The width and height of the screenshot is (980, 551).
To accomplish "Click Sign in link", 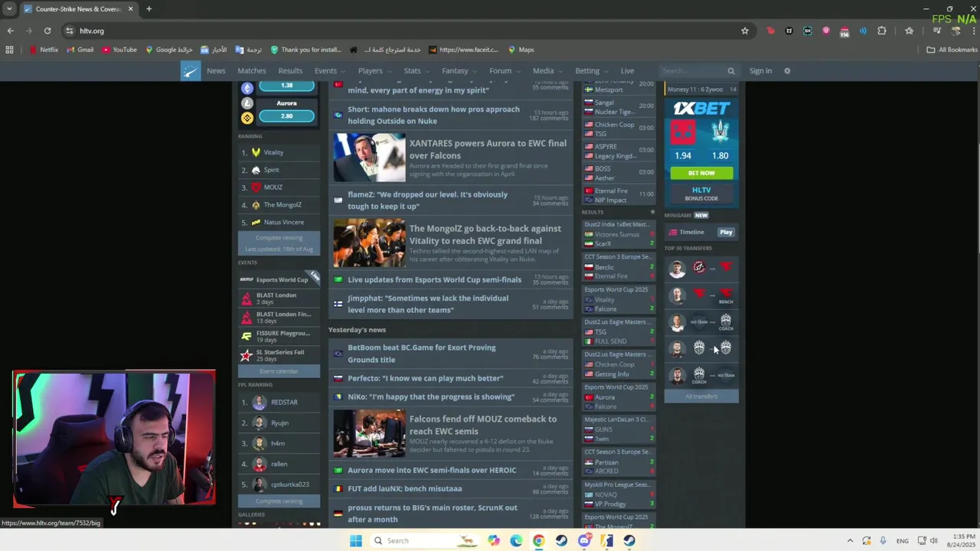I will pyautogui.click(x=760, y=71).
